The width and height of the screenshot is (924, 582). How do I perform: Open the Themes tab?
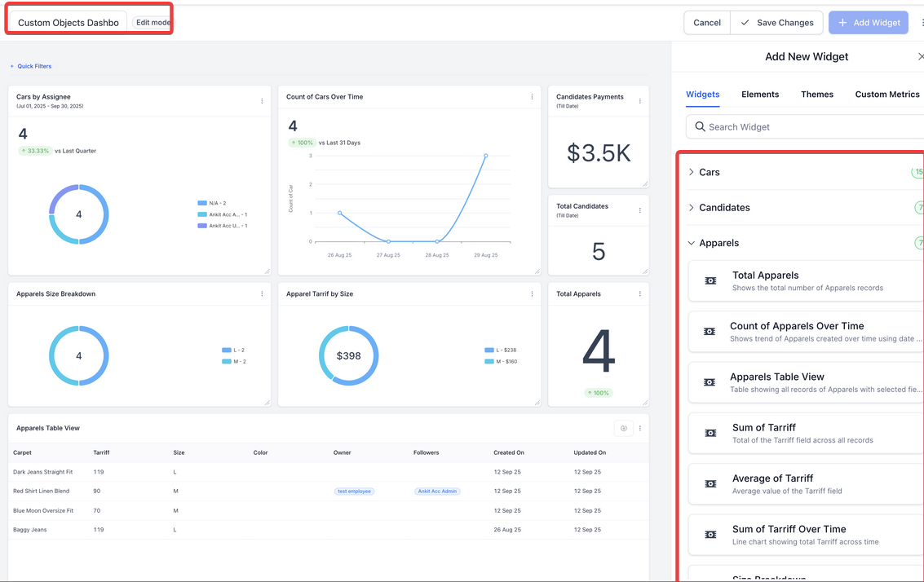pyautogui.click(x=816, y=94)
